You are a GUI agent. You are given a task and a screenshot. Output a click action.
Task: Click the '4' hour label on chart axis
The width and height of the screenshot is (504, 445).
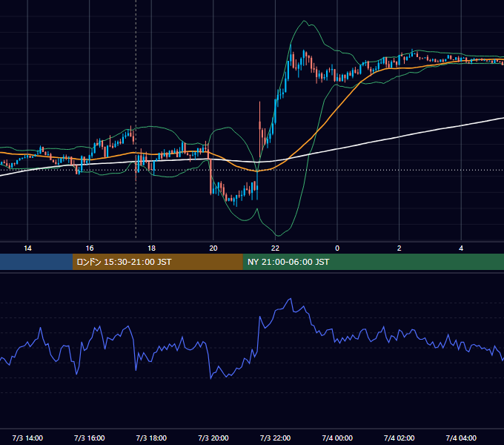coord(461,248)
